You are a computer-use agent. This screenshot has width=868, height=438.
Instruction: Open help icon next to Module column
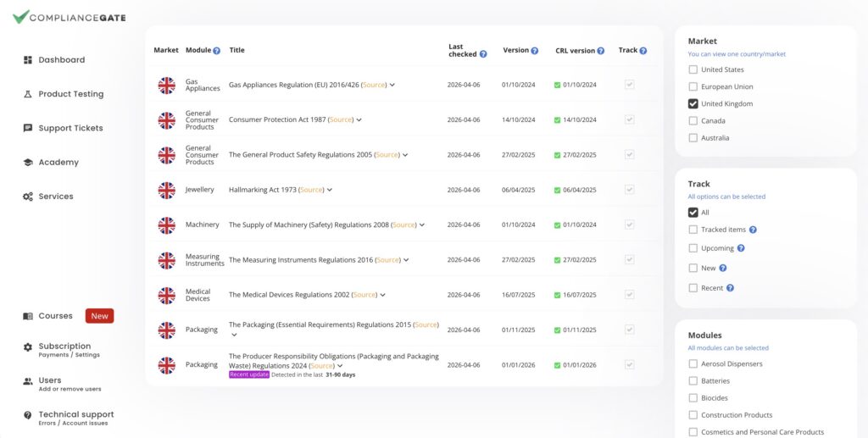(216, 50)
